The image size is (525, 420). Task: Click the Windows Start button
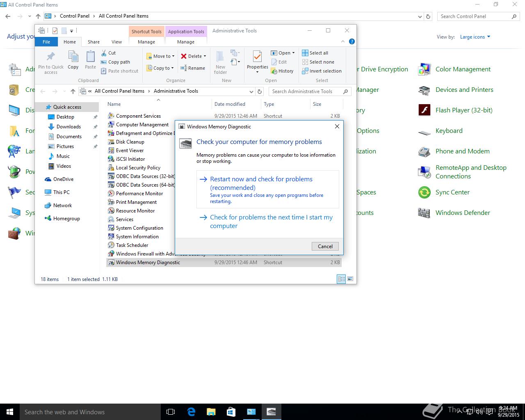click(10, 412)
